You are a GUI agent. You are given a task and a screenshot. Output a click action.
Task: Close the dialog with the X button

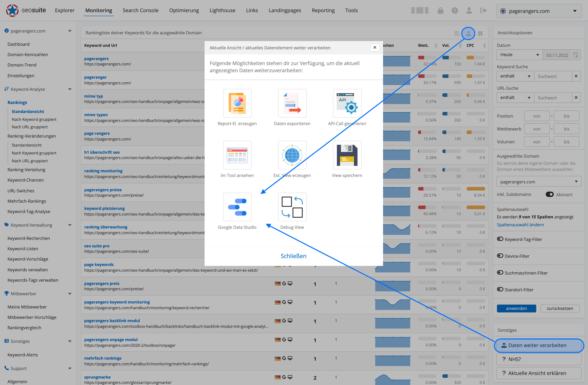tap(375, 48)
